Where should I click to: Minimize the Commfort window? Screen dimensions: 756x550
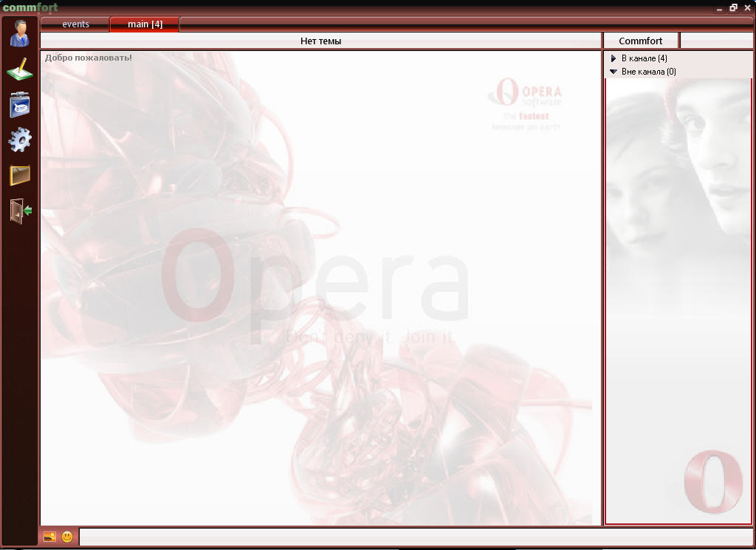coord(719,8)
